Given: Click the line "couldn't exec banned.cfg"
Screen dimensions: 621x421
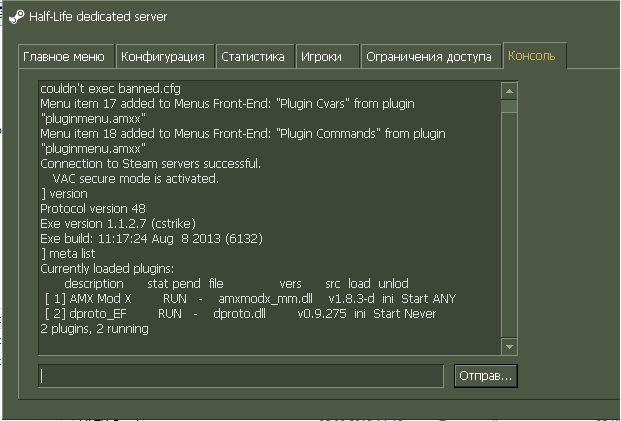Looking at the screenshot, I should click(x=110, y=88).
